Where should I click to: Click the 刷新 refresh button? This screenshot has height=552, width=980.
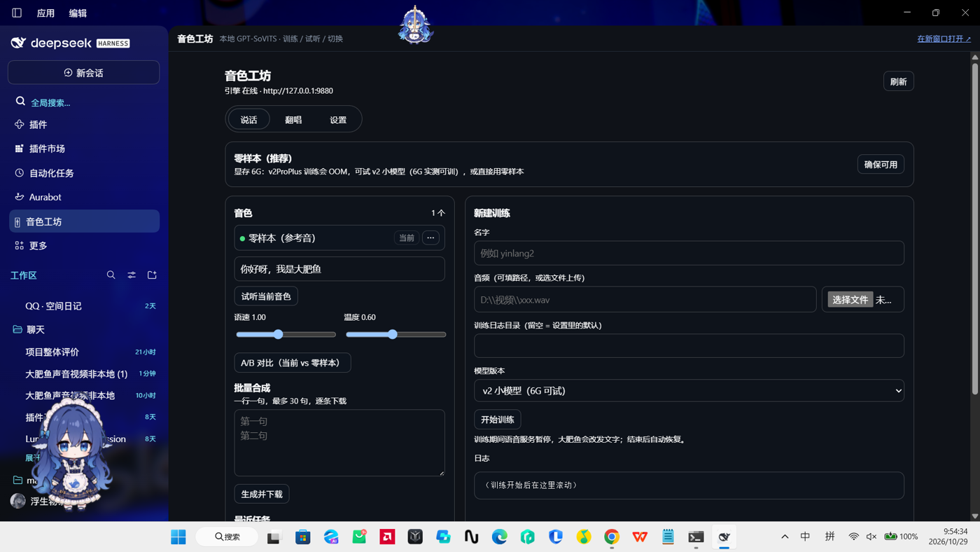(898, 82)
